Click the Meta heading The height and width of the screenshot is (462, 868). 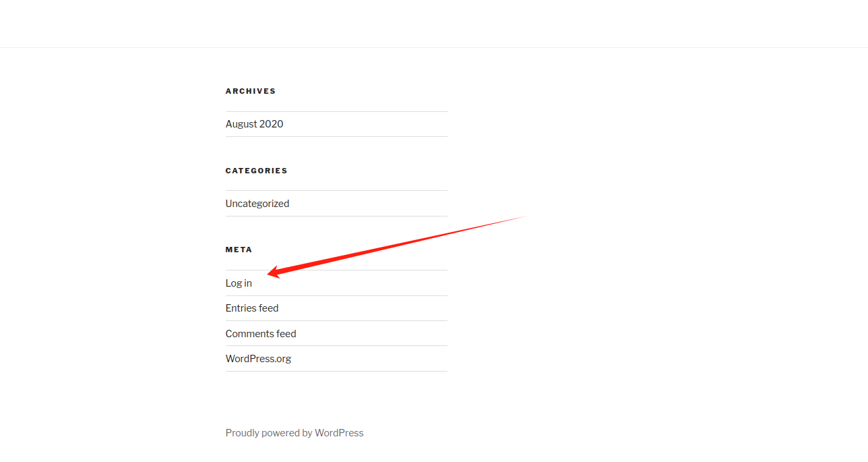coord(239,250)
